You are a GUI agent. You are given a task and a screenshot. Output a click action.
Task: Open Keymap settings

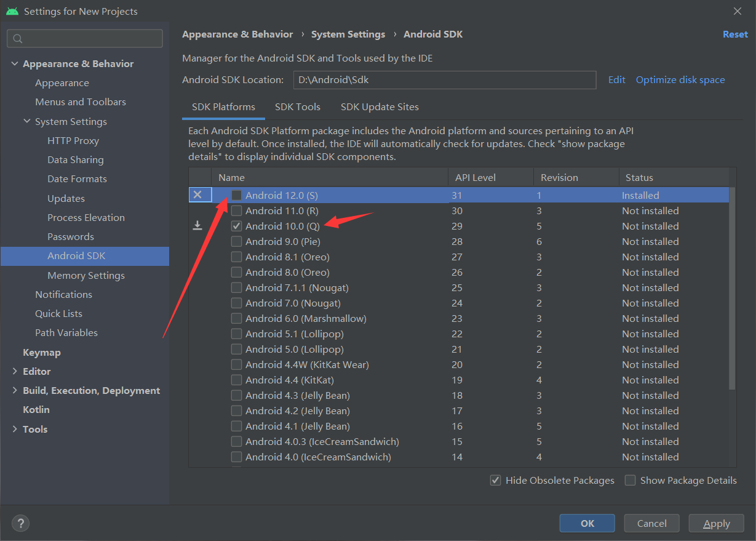42,352
